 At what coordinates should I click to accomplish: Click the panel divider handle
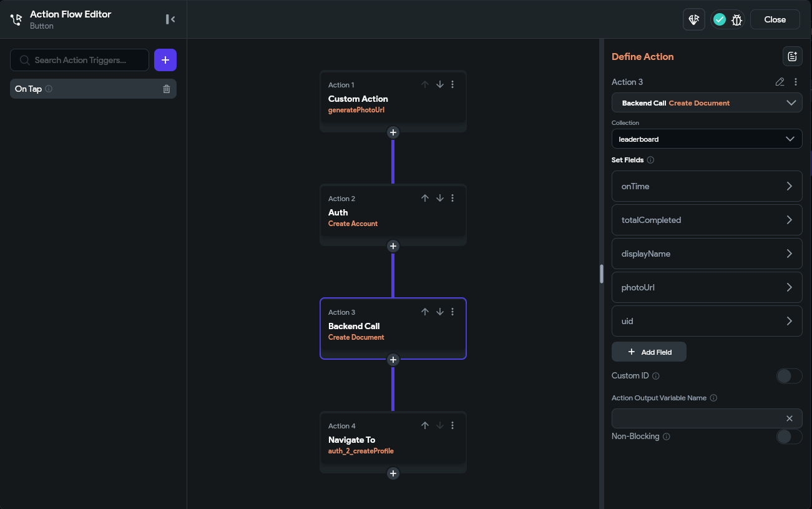coord(602,274)
